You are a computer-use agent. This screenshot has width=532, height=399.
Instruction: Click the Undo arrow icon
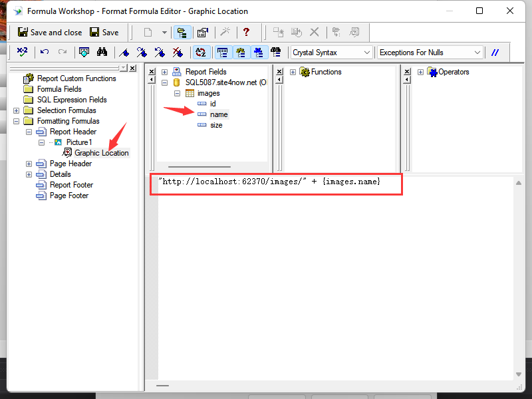click(x=44, y=52)
